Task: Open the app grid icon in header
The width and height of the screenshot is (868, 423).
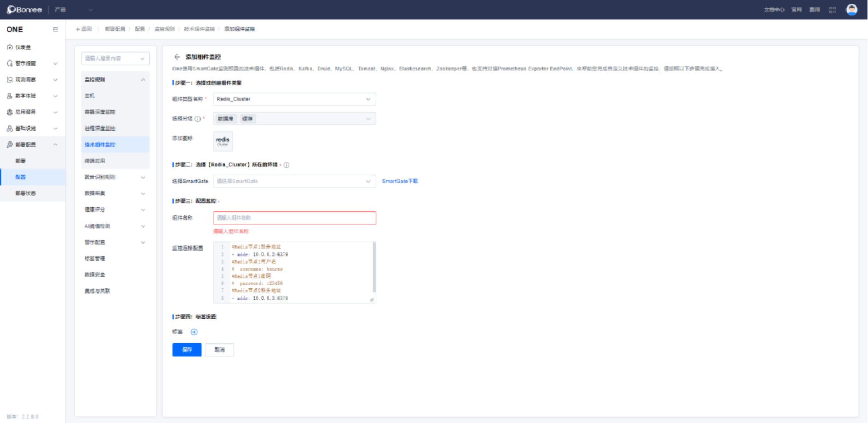Action: (x=832, y=10)
